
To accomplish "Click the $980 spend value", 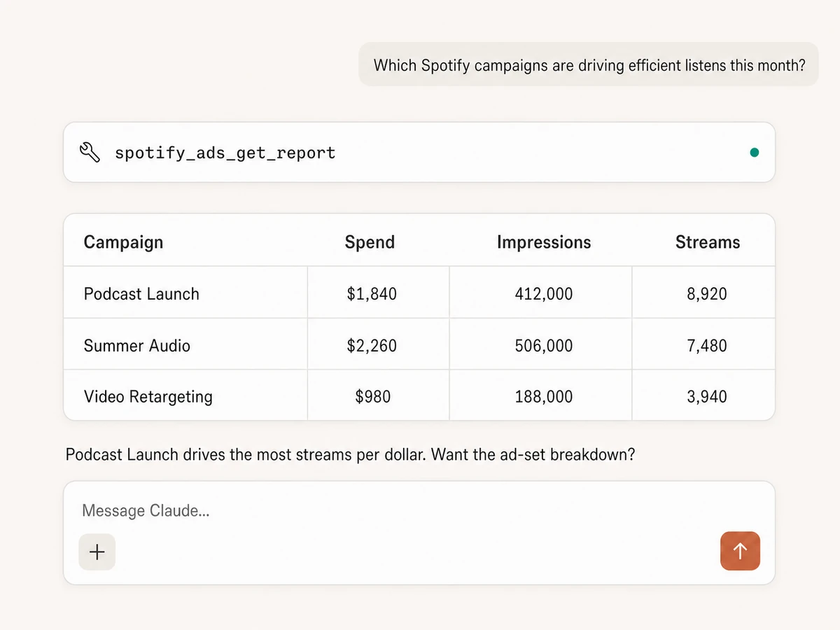I will [x=372, y=397].
